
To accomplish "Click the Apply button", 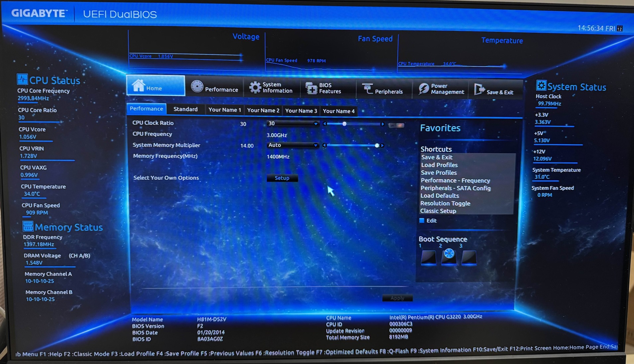I will pyautogui.click(x=397, y=298).
